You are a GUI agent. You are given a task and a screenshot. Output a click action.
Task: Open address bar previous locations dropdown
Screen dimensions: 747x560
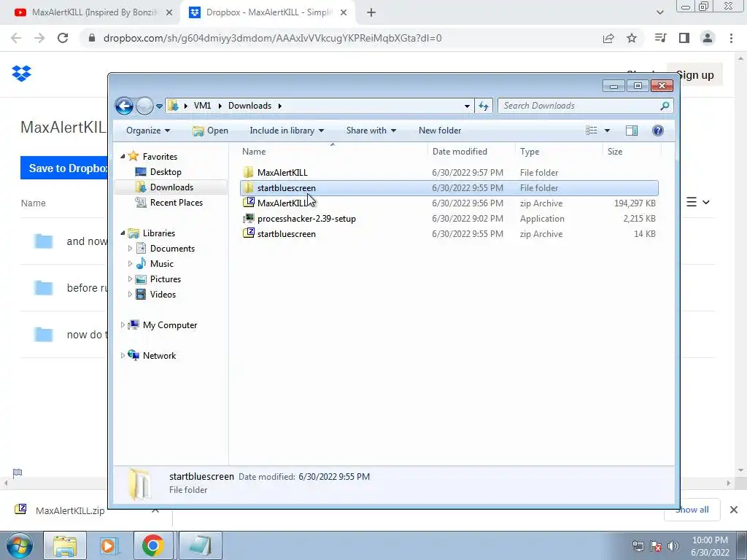(x=467, y=106)
